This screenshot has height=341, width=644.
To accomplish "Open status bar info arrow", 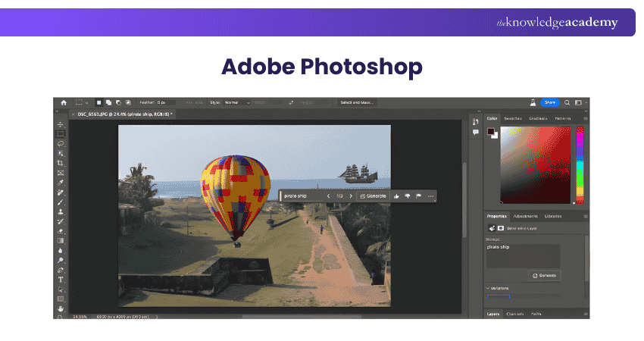I will 157,317.
